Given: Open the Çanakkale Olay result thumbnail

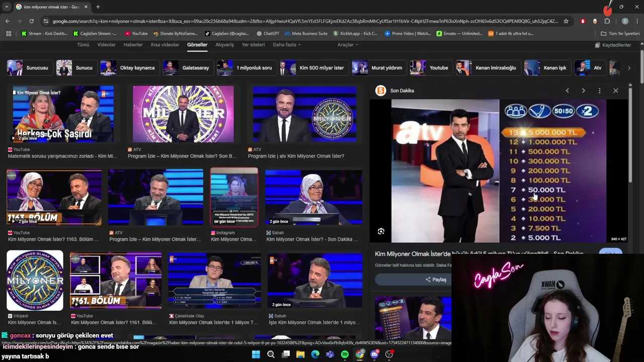Looking at the screenshot, I should point(215,281).
